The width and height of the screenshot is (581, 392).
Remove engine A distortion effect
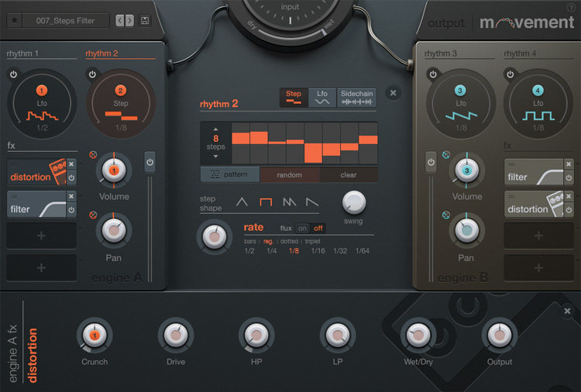(x=71, y=163)
